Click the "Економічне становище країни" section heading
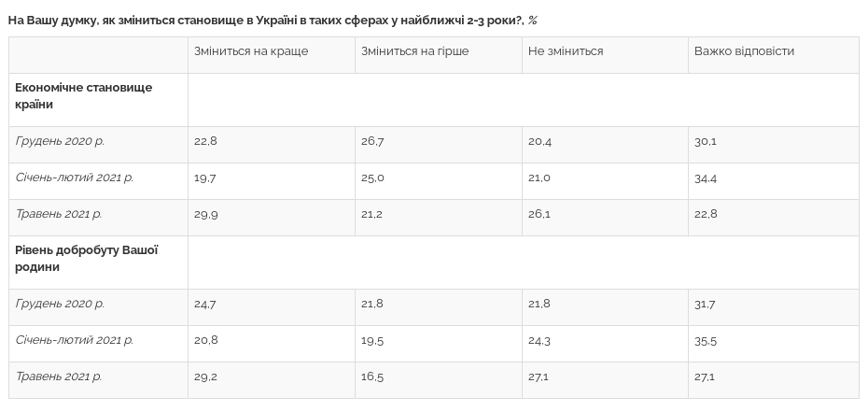 [x=84, y=95]
